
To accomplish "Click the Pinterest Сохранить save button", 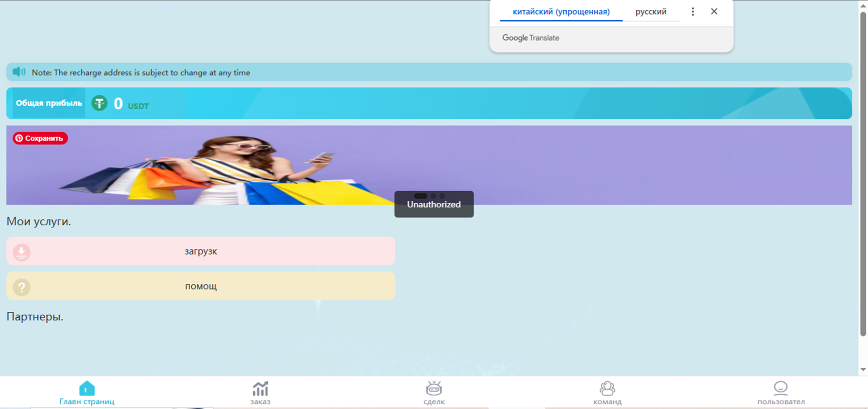I will (x=40, y=138).
